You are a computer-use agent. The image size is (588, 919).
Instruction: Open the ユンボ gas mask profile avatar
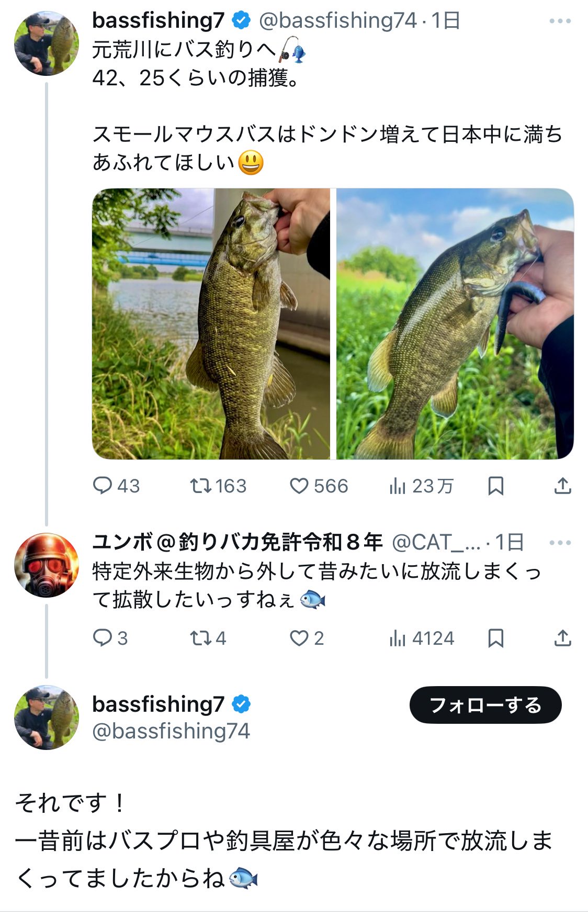tap(47, 565)
